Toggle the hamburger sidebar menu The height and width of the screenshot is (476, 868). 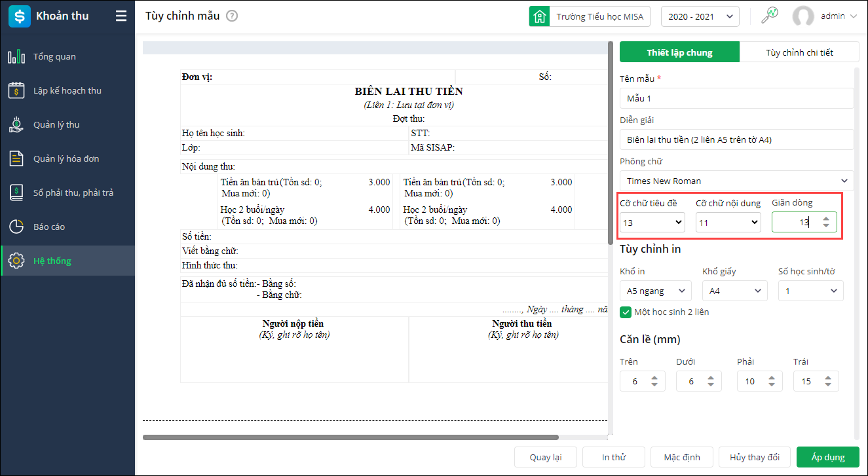(x=121, y=16)
